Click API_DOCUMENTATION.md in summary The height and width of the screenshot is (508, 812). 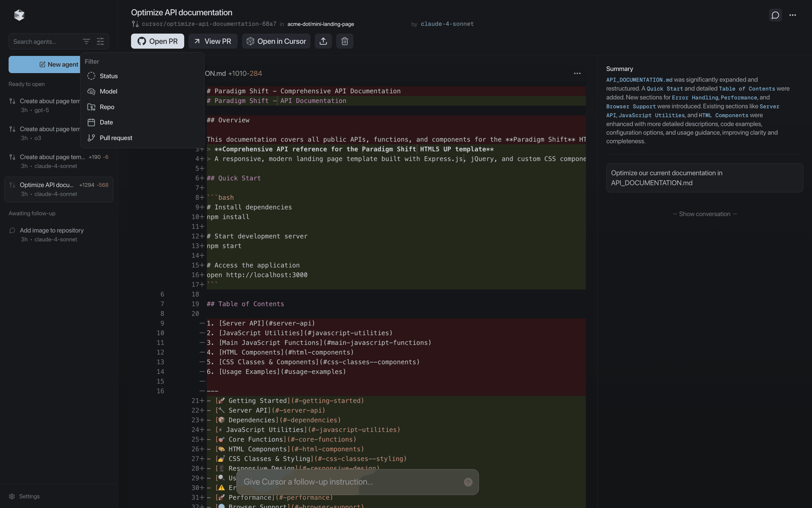639,80
